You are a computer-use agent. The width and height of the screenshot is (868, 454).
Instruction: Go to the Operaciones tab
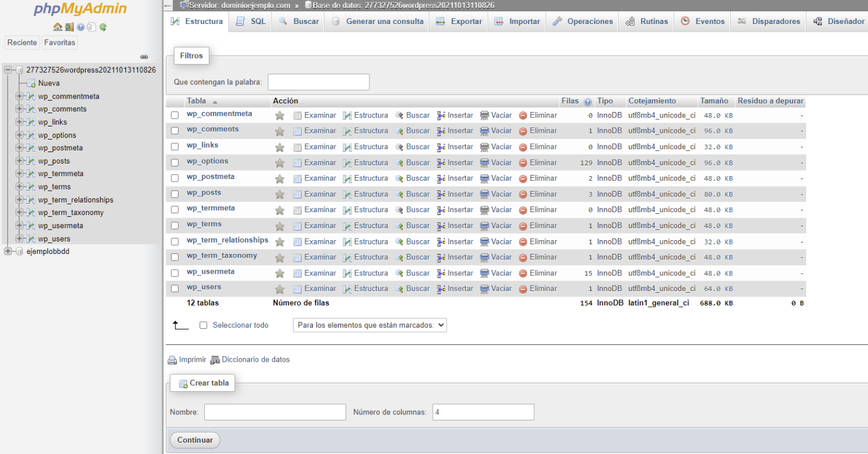click(x=582, y=22)
